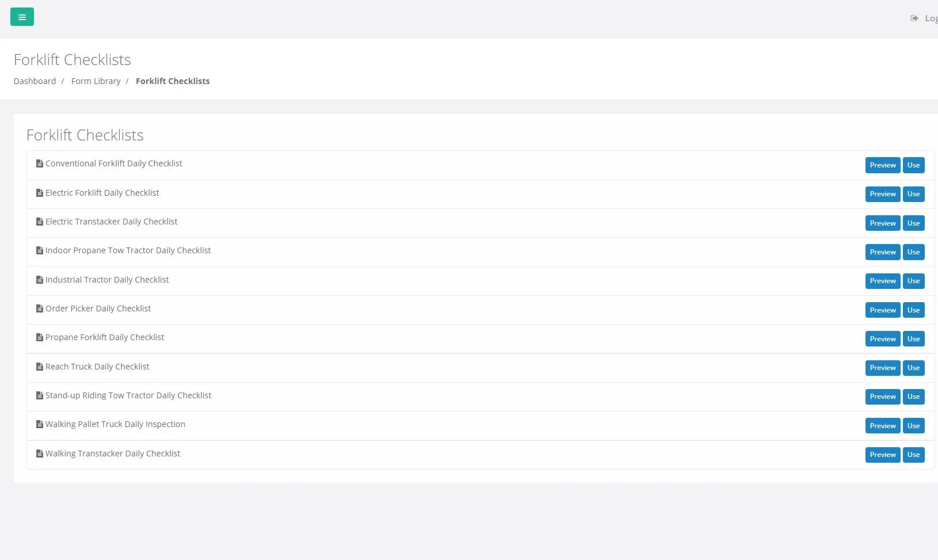Use the Industrial Tractor Daily Checklist
938x560 pixels.
tap(913, 281)
